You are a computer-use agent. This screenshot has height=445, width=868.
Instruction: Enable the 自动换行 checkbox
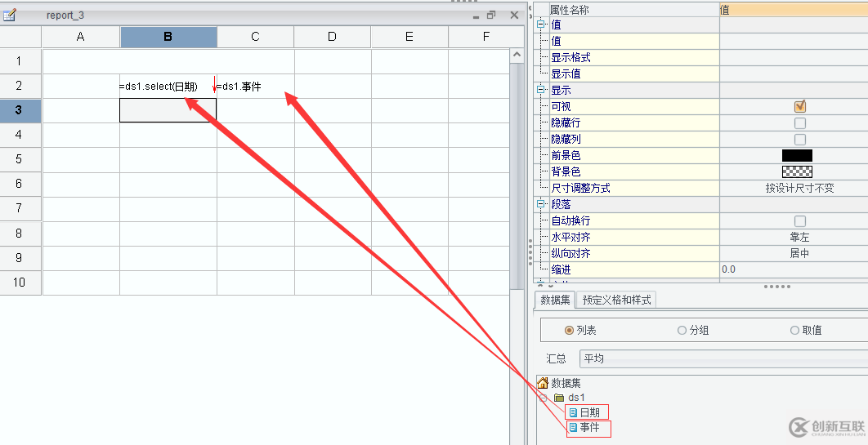pos(800,221)
